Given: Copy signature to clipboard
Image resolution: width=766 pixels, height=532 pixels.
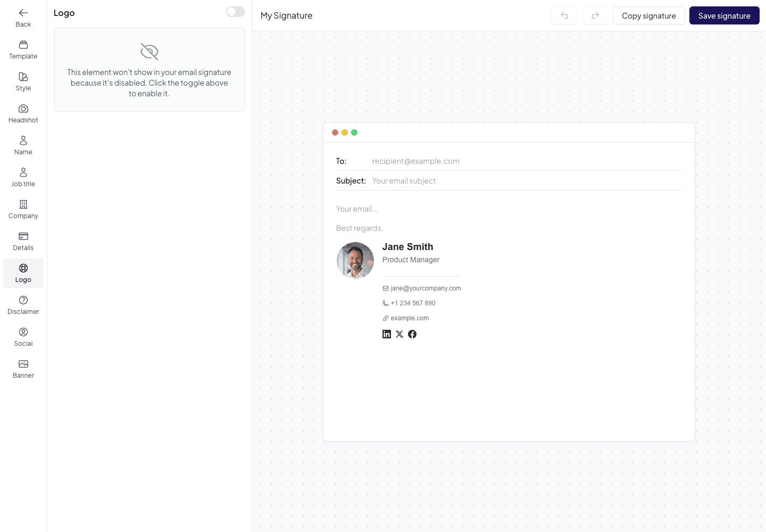Looking at the screenshot, I should click(x=649, y=15).
